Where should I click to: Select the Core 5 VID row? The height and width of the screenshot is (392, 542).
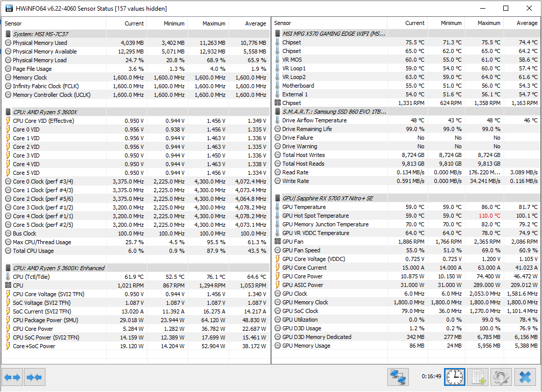136,173
